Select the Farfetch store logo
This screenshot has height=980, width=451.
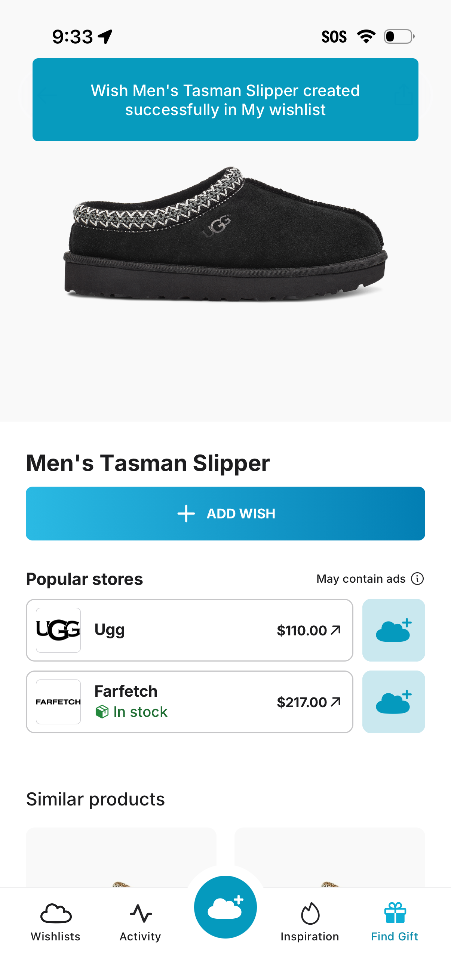pyautogui.click(x=58, y=702)
